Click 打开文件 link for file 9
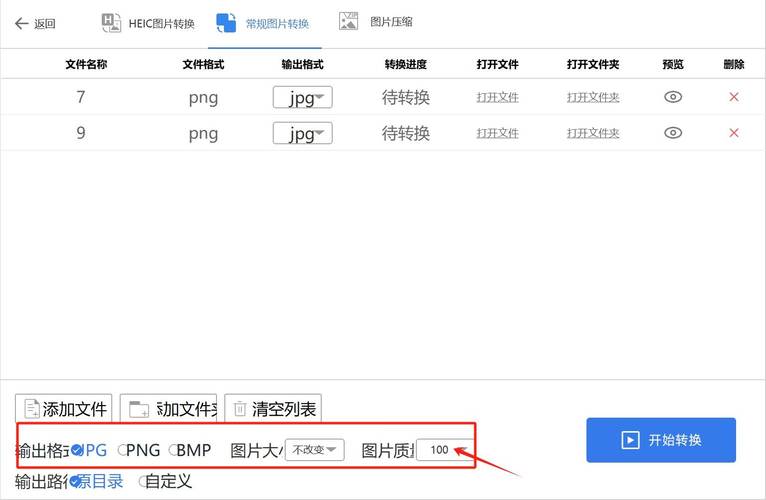Image resolution: width=766 pixels, height=500 pixels. click(x=497, y=133)
